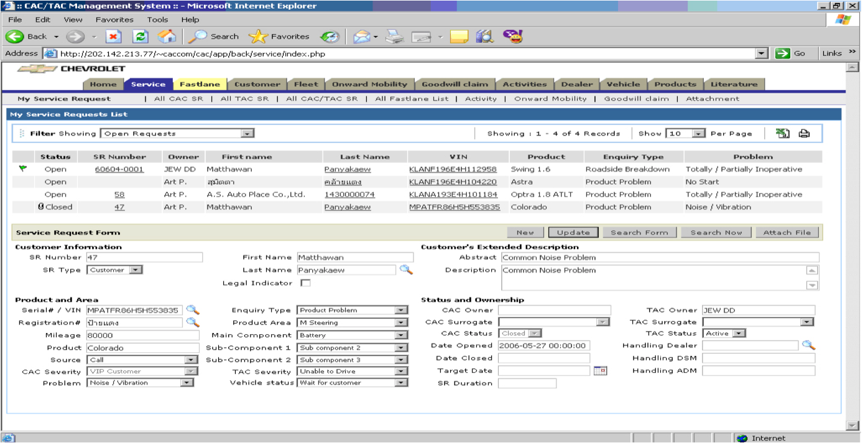The image size is (868, 443).
Task: Open the Main Component dropdown
Action: (353, 335)
